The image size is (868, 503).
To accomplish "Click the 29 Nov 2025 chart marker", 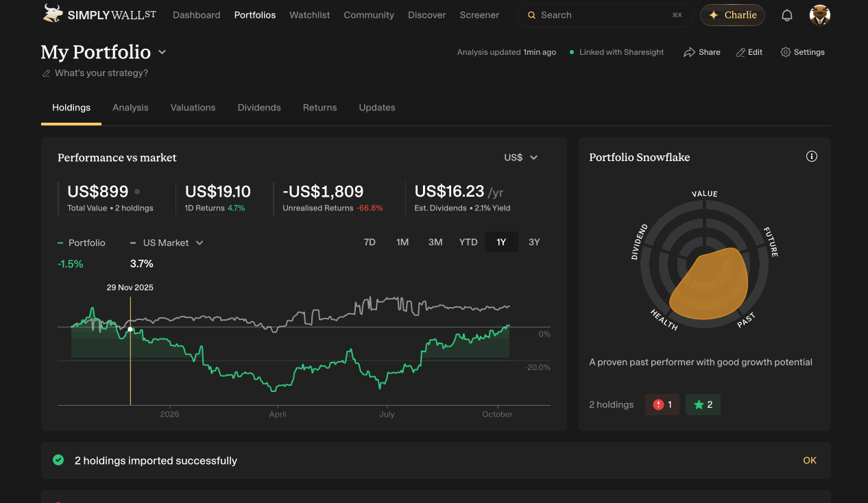I will click(x=130, y=329).
